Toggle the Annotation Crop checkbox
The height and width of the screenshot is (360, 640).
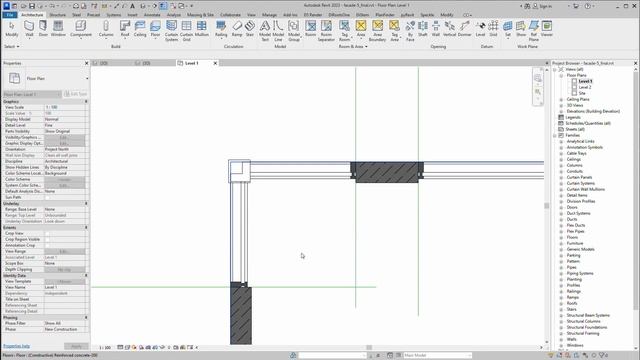coord(47,246)
